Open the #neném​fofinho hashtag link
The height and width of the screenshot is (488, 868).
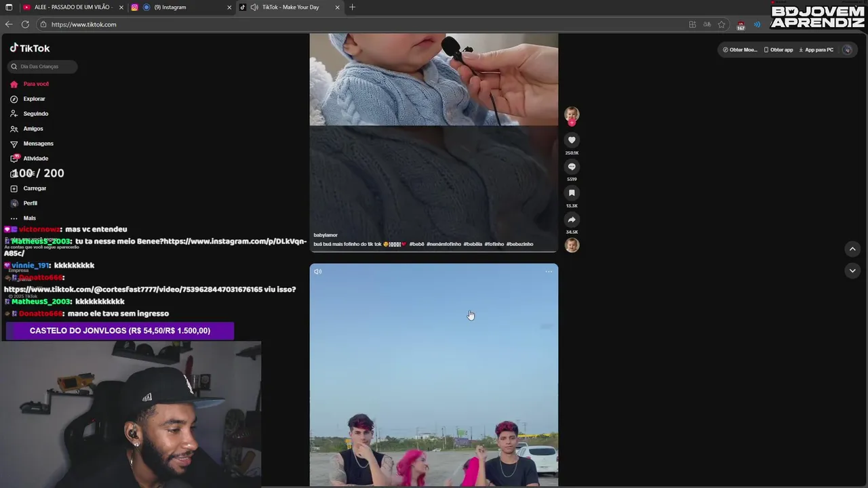coord(443,244)
